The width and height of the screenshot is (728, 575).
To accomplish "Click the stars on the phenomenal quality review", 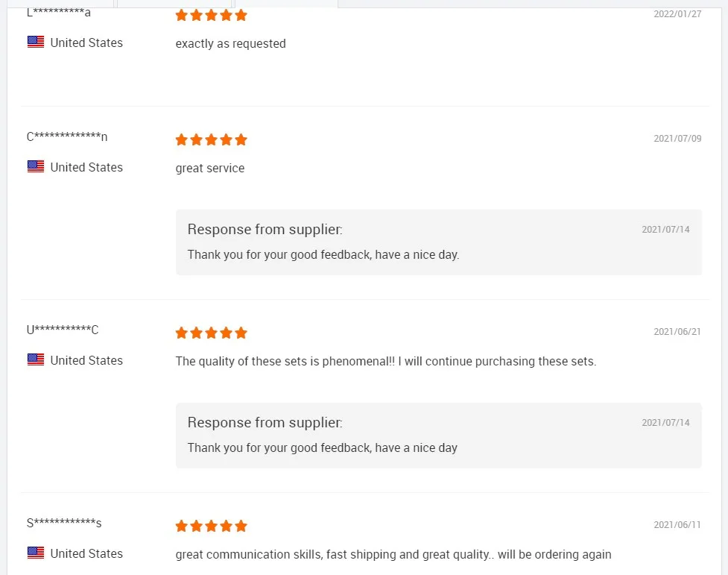I will [x=211, y=333].
